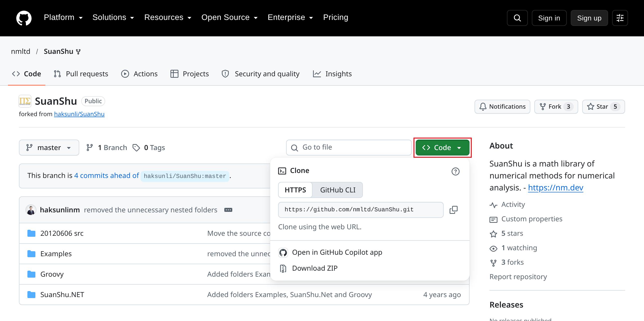
Task: Expand the Enterprise menu
Action: (291, 17)
